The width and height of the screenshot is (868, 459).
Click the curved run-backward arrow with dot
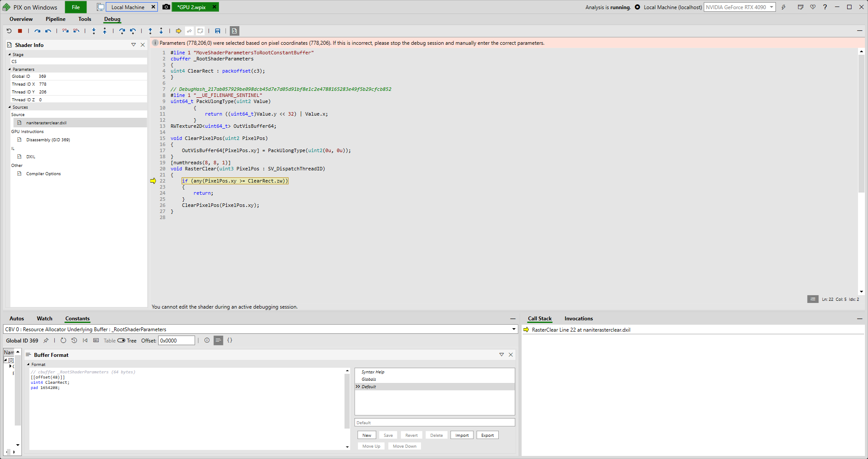pos(133,31)
